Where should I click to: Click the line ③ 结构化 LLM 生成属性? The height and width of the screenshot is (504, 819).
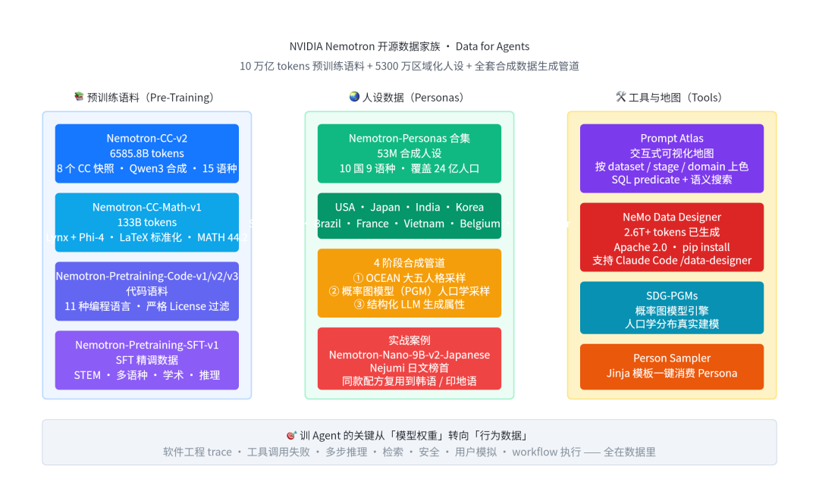409,304
